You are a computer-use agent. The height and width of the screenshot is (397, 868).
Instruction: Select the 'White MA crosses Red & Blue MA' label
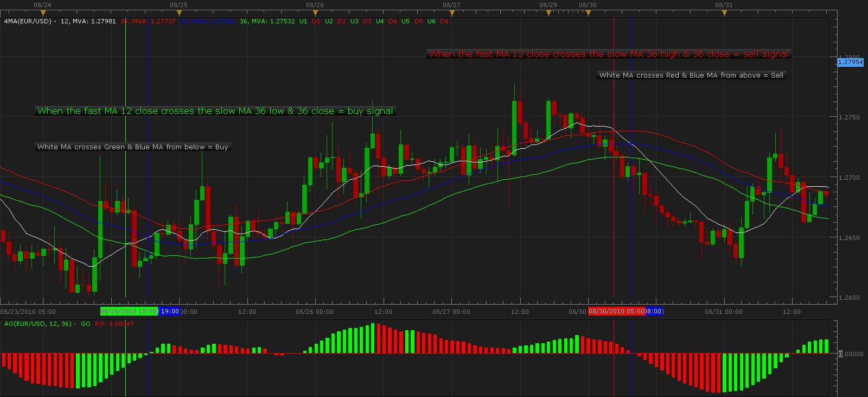click(x=692, y=75)
